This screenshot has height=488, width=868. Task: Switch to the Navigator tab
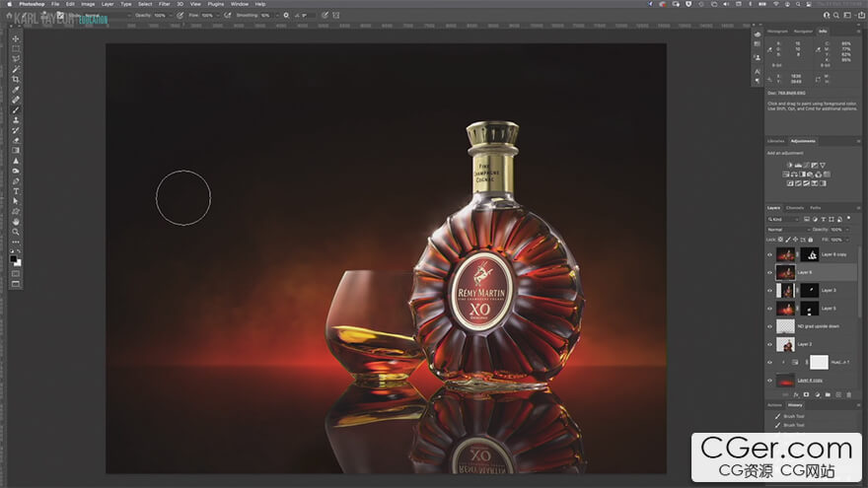[803, 32]
